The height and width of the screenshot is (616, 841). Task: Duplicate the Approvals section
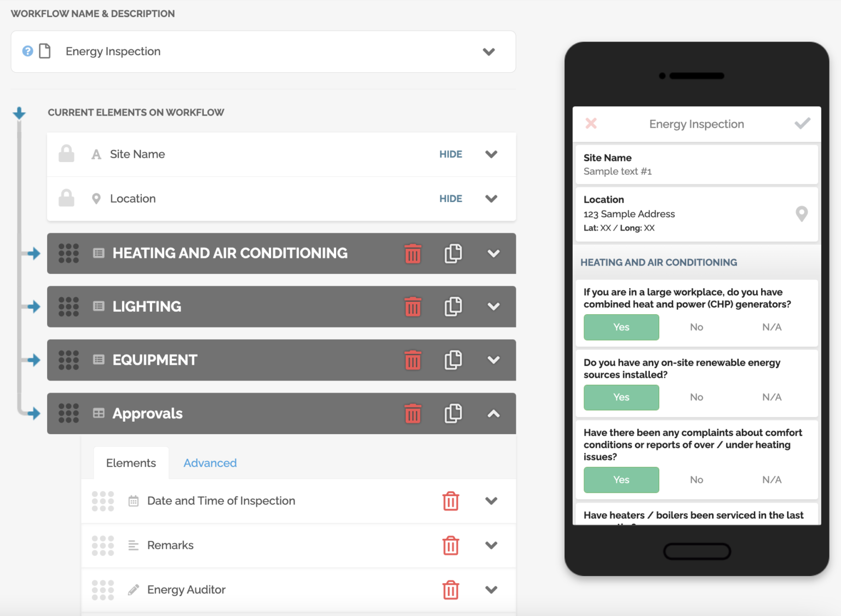click(453, 413)
